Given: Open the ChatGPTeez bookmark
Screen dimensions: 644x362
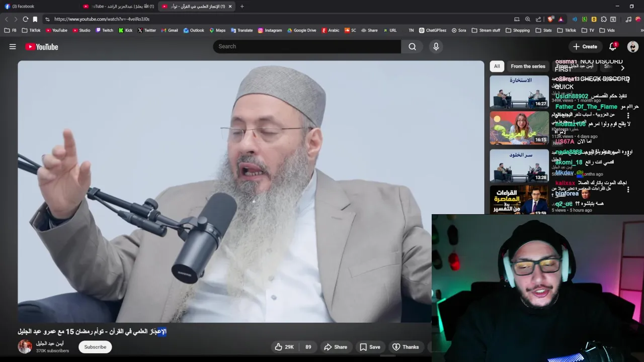Looking at the screenshot, I should pos(433,30).
